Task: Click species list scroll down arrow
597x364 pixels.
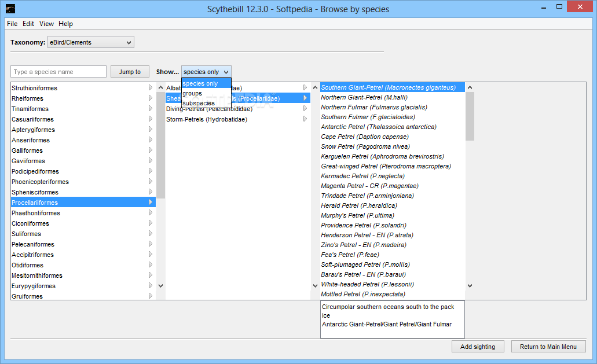Action: [470, 286]
